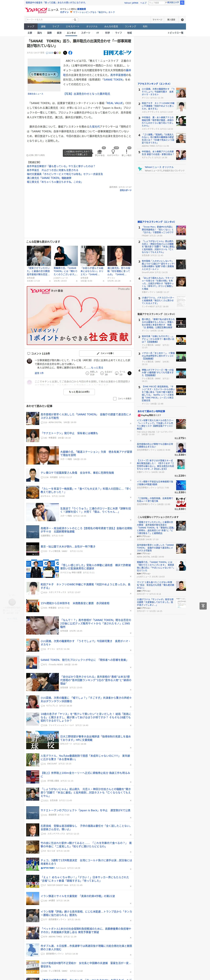Screen dimensions: 210x980
Task: Dismiss the 提案させていただいた recommended card X
Action: (50, 281)
